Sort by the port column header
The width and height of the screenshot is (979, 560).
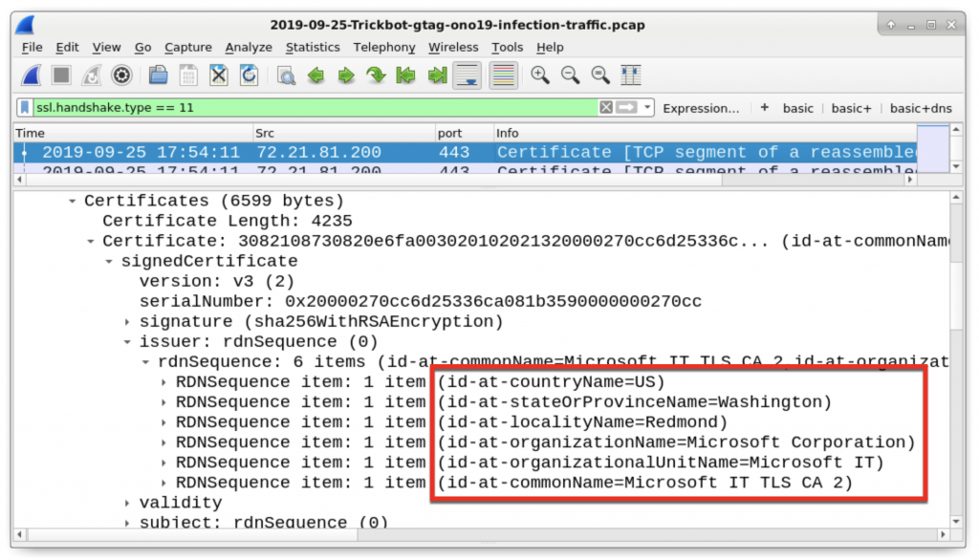(x=464, y=133)
